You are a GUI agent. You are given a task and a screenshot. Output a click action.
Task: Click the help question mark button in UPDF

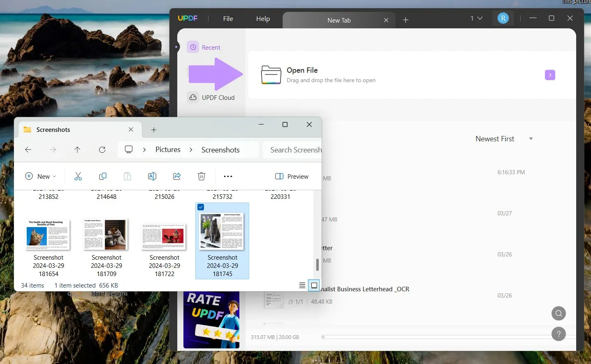pyautogui.click(x=559, y=334)
